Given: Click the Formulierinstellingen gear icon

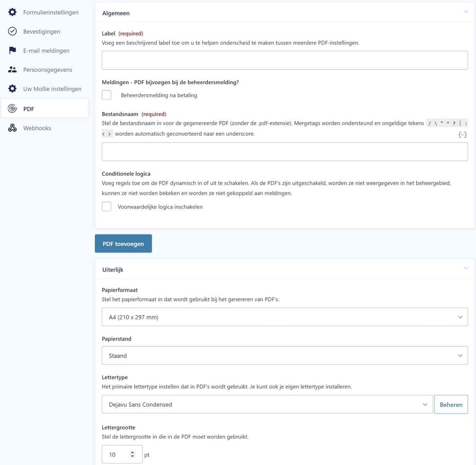Looking at the screenshot, I should [x=12, y=12].
